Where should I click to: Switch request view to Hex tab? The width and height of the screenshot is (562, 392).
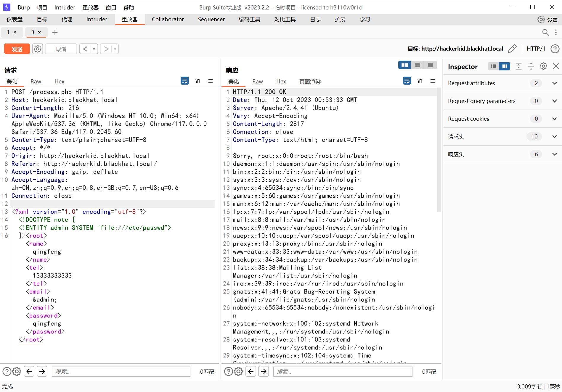click(x=59, y=81)
